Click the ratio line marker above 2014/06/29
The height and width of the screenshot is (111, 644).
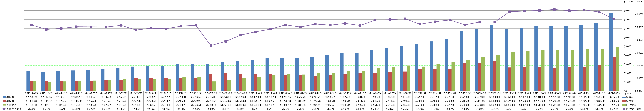coord(211,46)
